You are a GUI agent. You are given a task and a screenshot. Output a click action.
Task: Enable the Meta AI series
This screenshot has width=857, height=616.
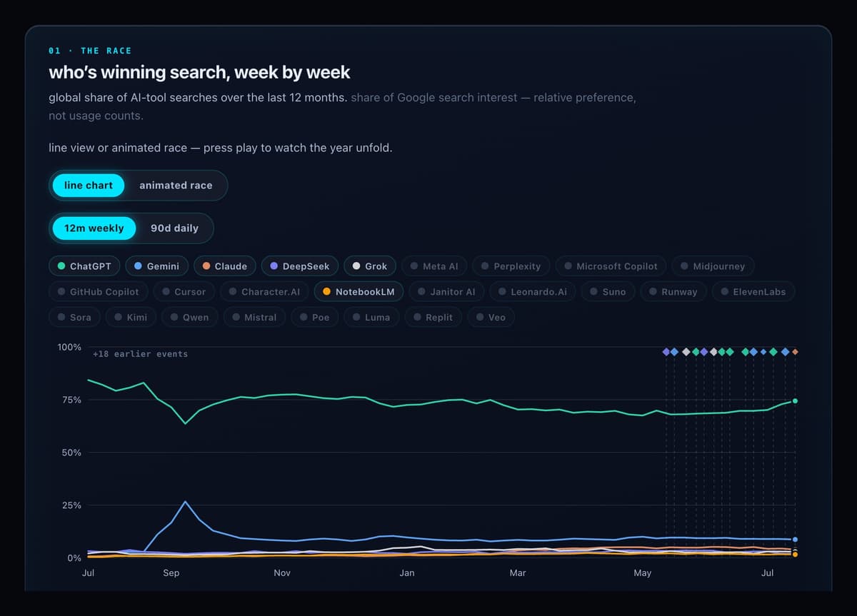click(x=434, y=266)
